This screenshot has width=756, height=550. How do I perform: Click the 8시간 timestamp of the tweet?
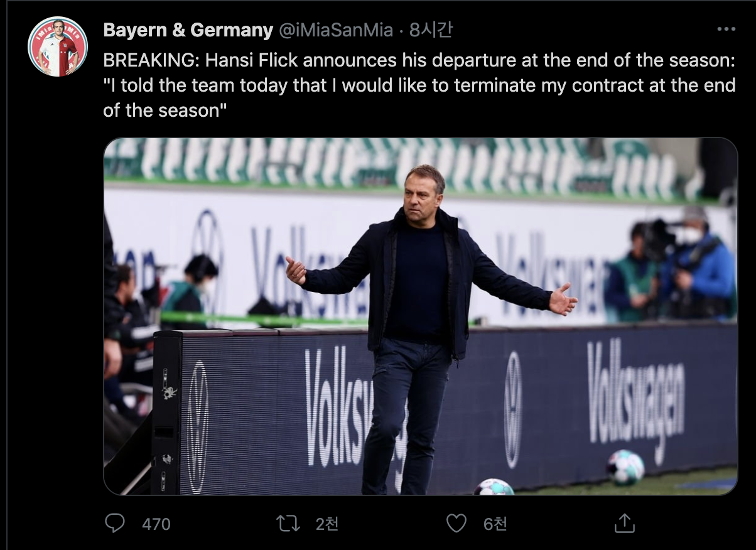point(431,30)
